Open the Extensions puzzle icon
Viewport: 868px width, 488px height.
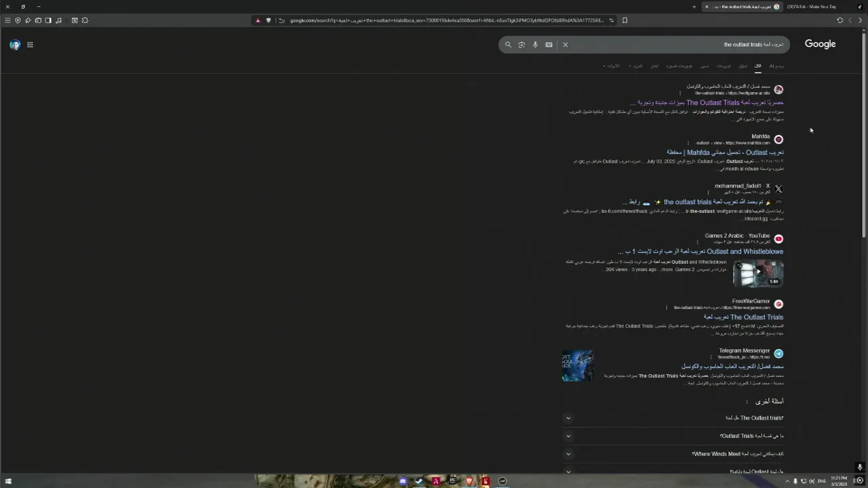pos(85,20)
